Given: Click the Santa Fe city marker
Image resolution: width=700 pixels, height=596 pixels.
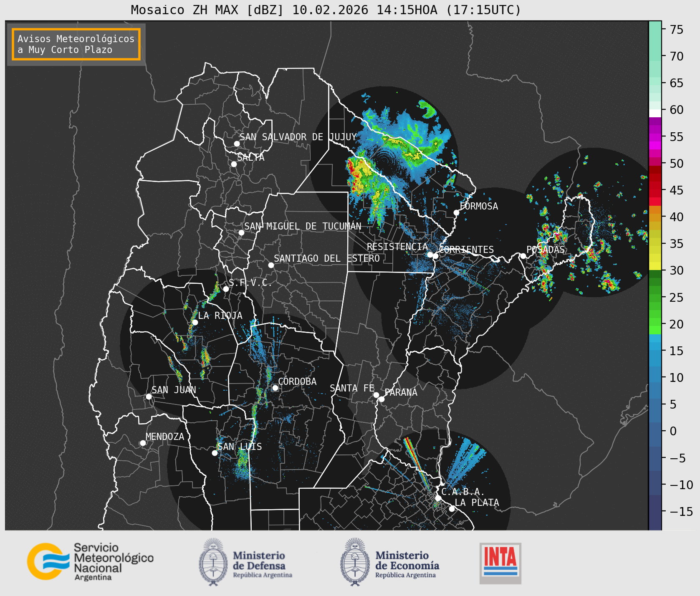Looking at the screenshot, I should tap(376, 395).
